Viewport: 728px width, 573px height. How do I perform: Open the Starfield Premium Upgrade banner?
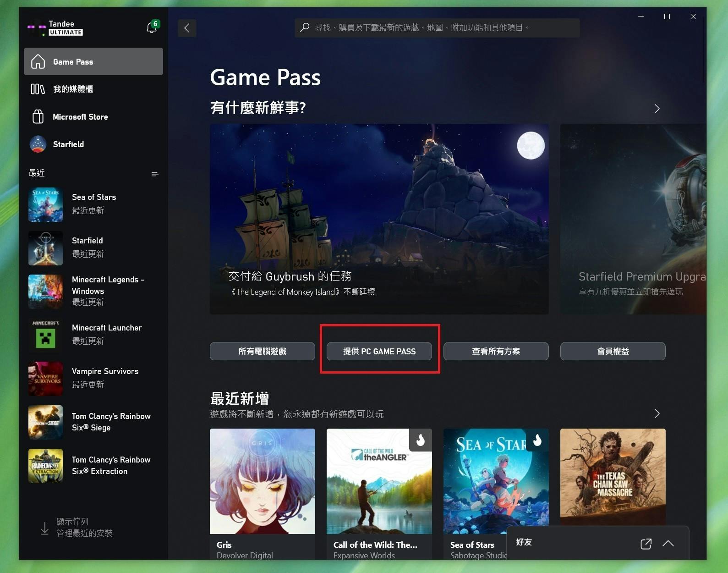[x=633, y=219]
